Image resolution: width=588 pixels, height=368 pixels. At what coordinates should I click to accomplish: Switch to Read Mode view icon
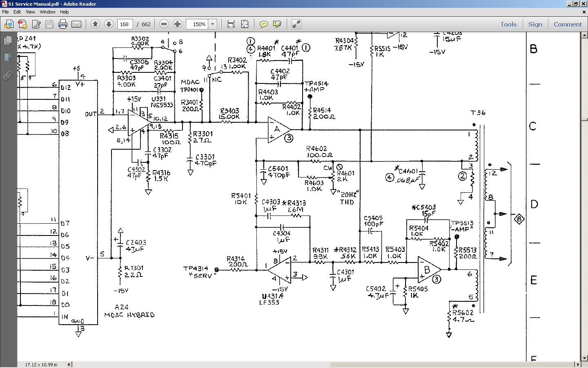[x=296, y=24]
